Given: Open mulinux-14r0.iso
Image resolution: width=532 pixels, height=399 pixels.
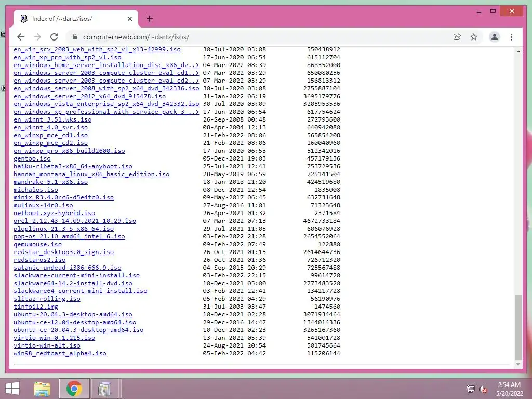Looking at the screenshot, I should (43, 206).
